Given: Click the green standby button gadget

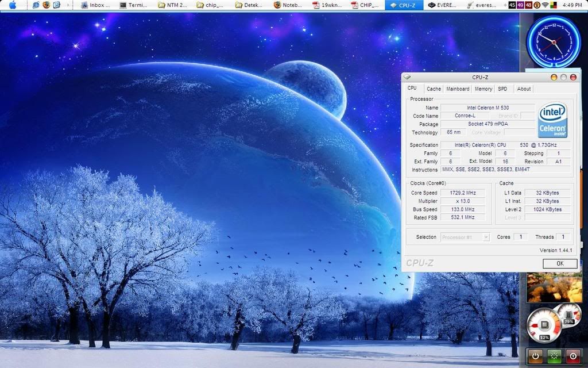Looking at the screenshot, I should (x=554, y=356).
